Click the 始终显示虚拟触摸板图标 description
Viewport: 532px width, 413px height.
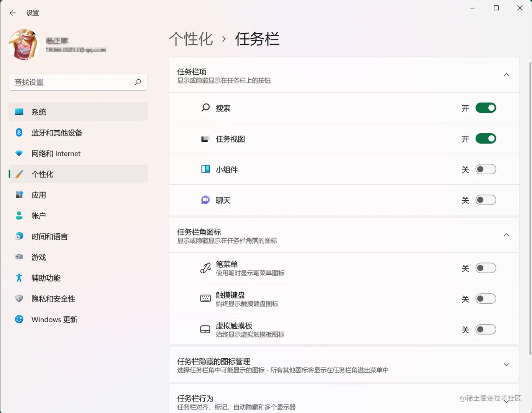tap(250, 334)
